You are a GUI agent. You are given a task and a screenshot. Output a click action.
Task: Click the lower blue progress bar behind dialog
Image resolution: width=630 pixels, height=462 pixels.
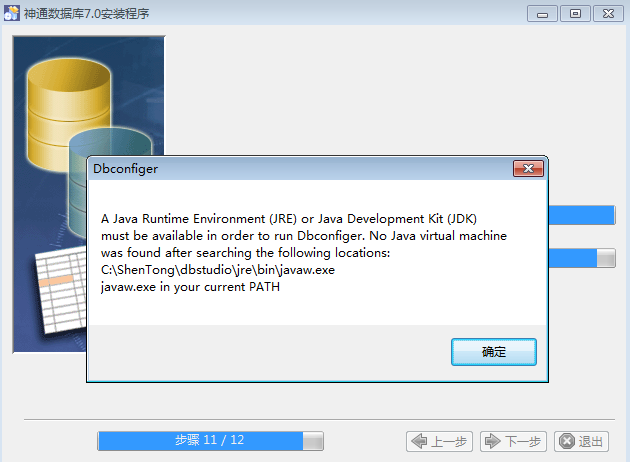click(582, 258)
